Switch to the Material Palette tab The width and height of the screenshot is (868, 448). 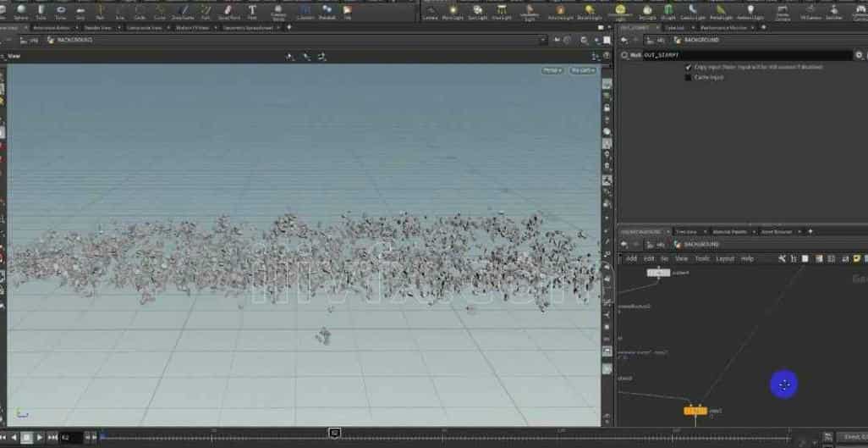[x=729, y=231]
